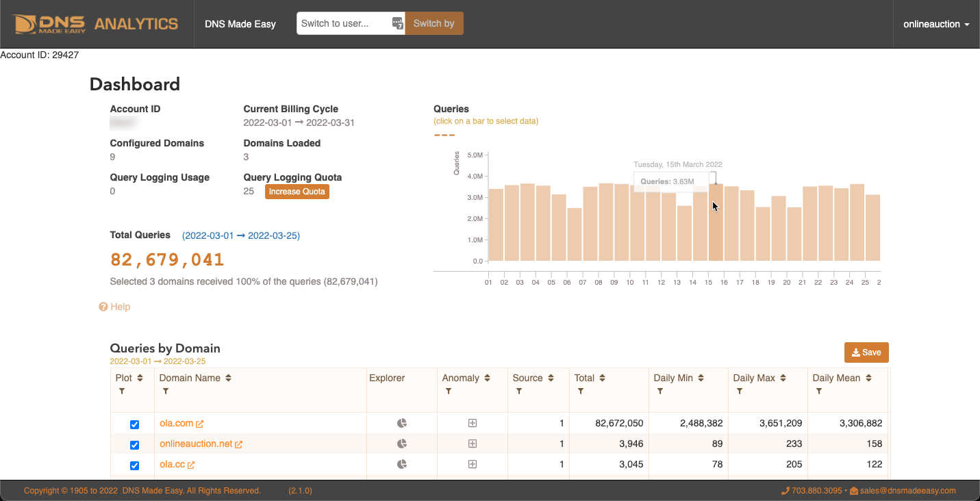Open the filter for the Total column
Image resolution: width=980 pixels, height=501 pixels.
[x=581, y=391]
